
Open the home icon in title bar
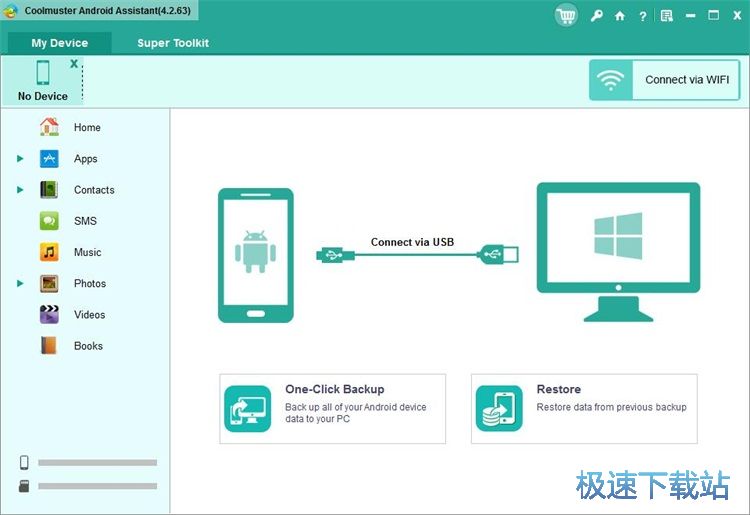click(620, 16)
